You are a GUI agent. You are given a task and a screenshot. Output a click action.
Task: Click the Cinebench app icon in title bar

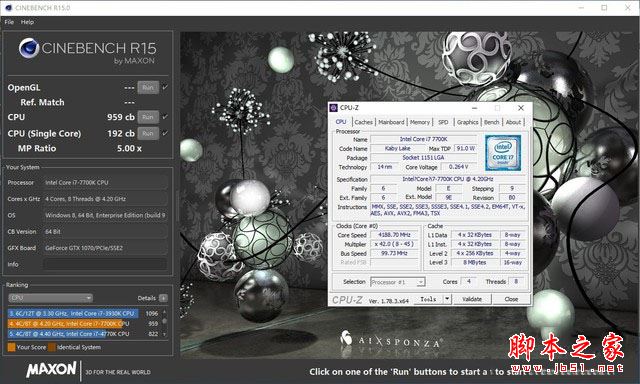(8, 8)
